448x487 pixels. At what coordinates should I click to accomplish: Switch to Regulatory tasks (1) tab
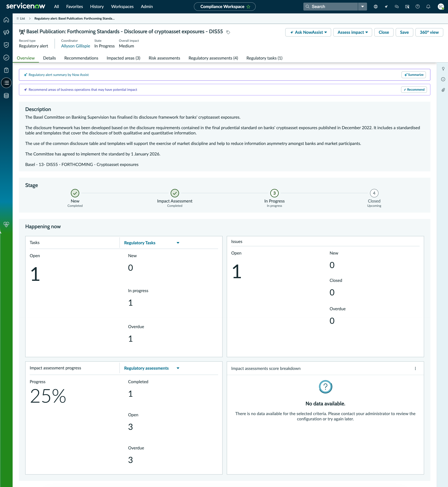pos(264,58)
